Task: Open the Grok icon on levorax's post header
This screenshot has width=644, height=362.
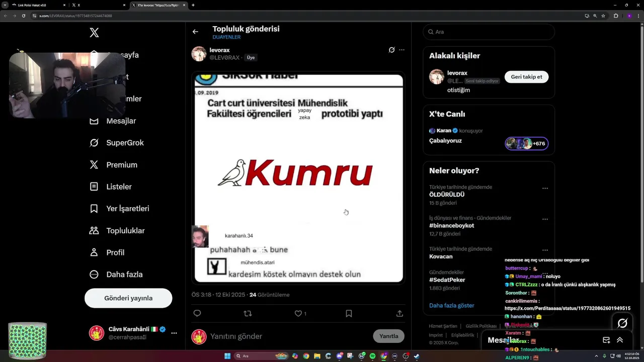Action: click(x=391, y=50)
